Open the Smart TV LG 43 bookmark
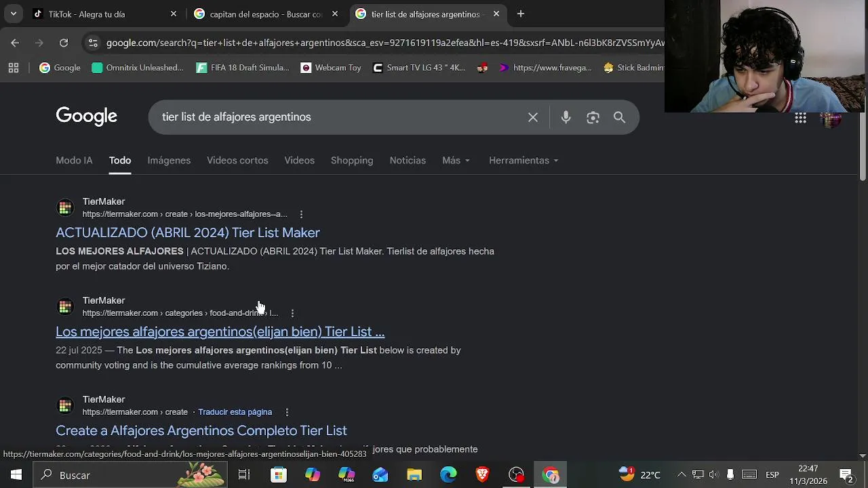Image resolution: width=868 pixels, height=488 pixels. [419, 68]
